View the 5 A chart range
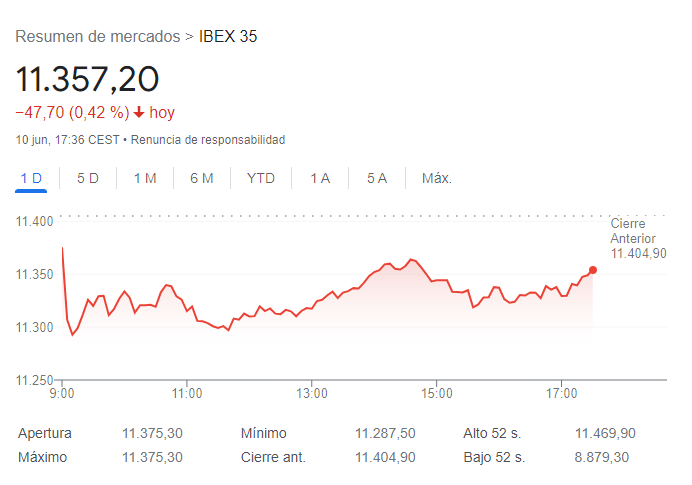692x485 pixels. tap(377, 178)
